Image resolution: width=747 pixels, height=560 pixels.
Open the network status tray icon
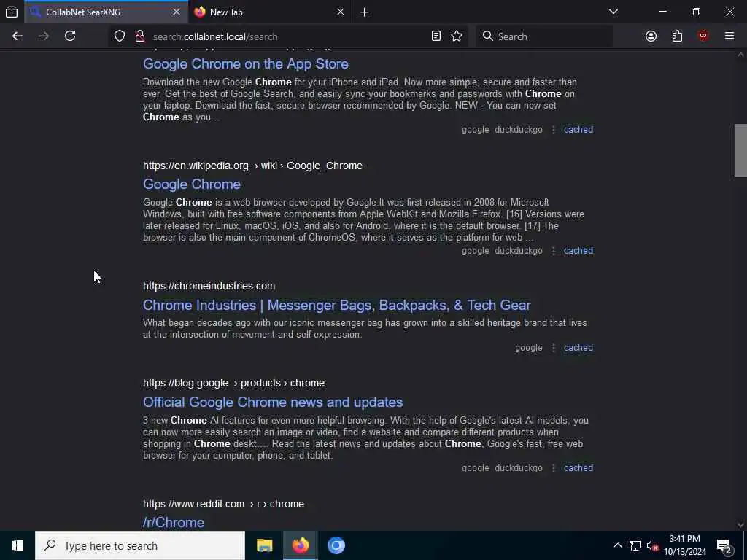[x=635, y=545]
